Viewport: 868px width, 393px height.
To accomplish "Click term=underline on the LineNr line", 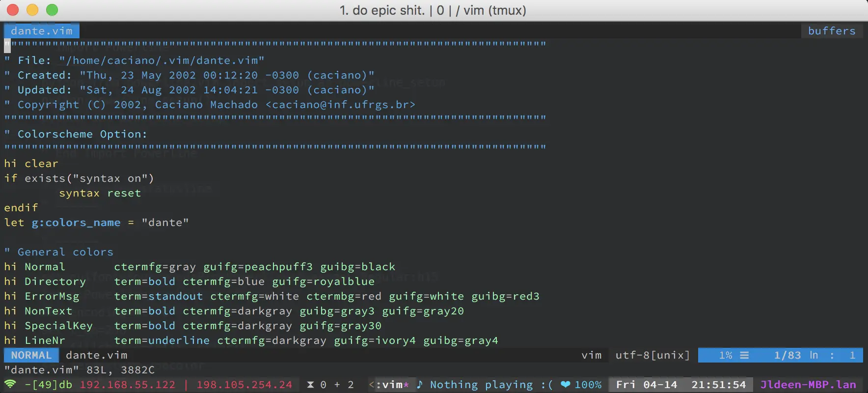I will [x=162, y=340].
